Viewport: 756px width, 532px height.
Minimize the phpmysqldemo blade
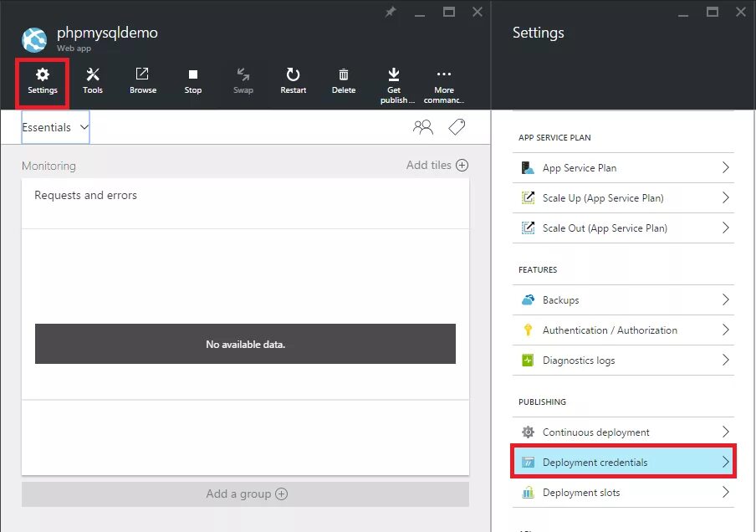(x=420, y=14)
